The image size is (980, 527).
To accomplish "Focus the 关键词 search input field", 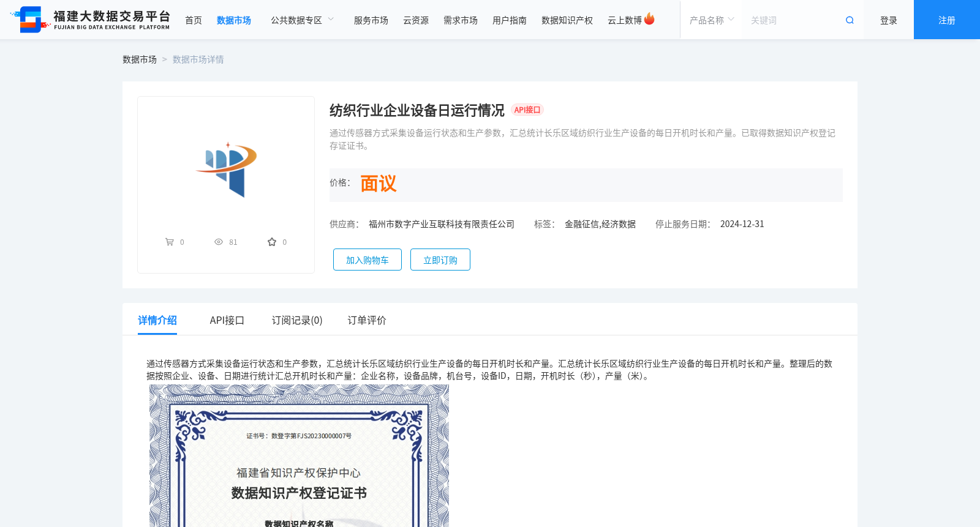I will [793, 20].
